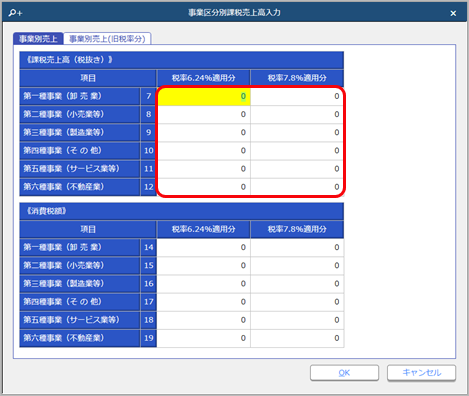Click 第二種事業（小売業等）label in row 8

pyautogui.click(x=80, y=114)
